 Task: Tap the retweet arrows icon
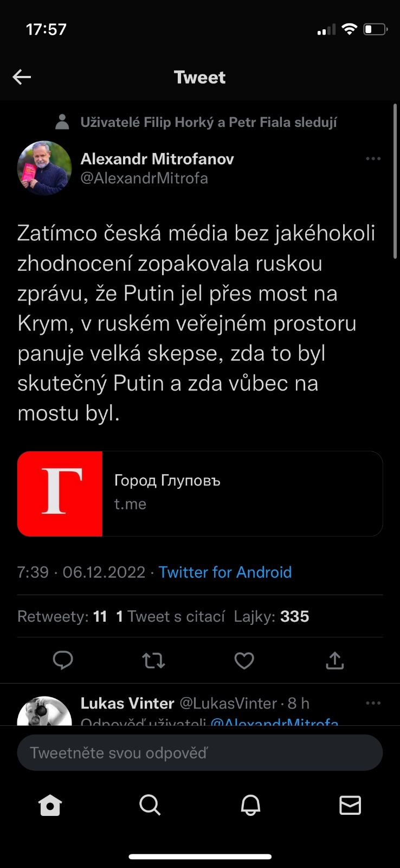153,660
